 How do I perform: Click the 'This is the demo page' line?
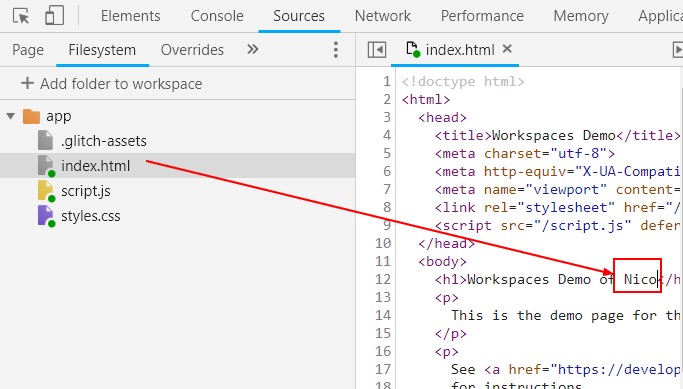click(x=566, y=315)
